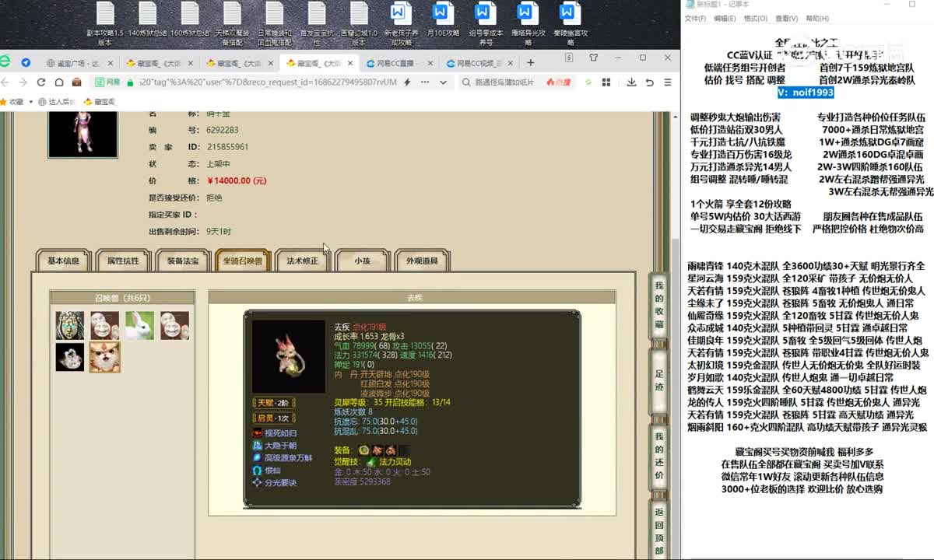Open Notepad 查看(V) menu
934x560 pixels.
click(786, 18)
